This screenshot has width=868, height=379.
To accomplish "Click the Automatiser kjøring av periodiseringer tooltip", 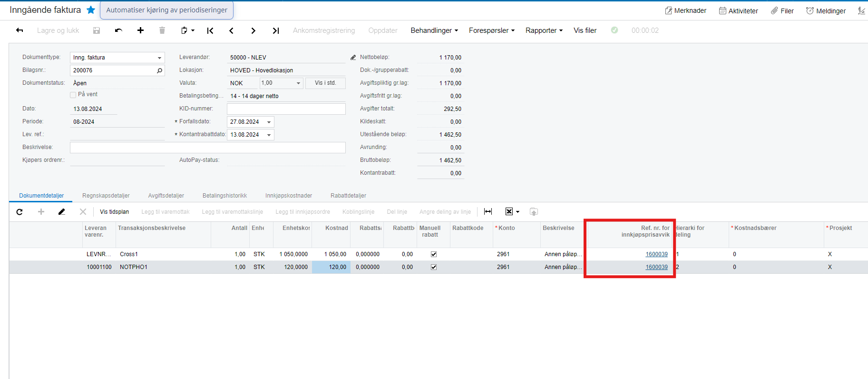I will (x=167, y=10).
